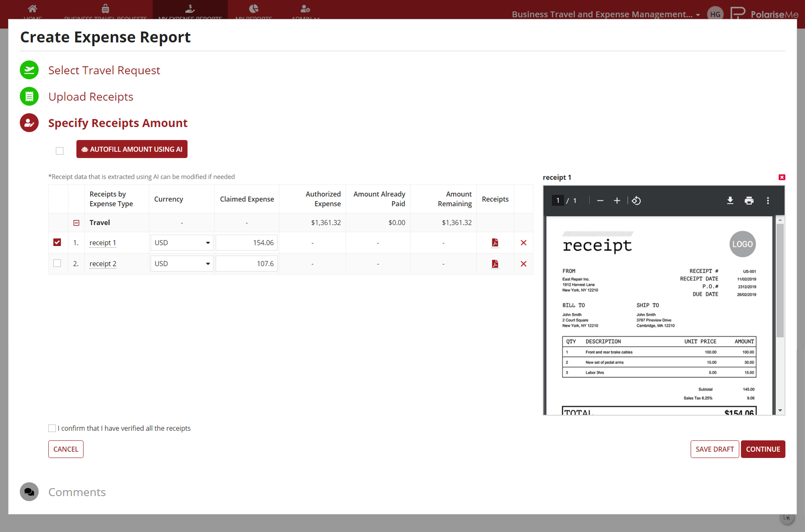Click the PDF viewer scroll down arrow
This screenshot has height=532, width=805.
(780, 411)
